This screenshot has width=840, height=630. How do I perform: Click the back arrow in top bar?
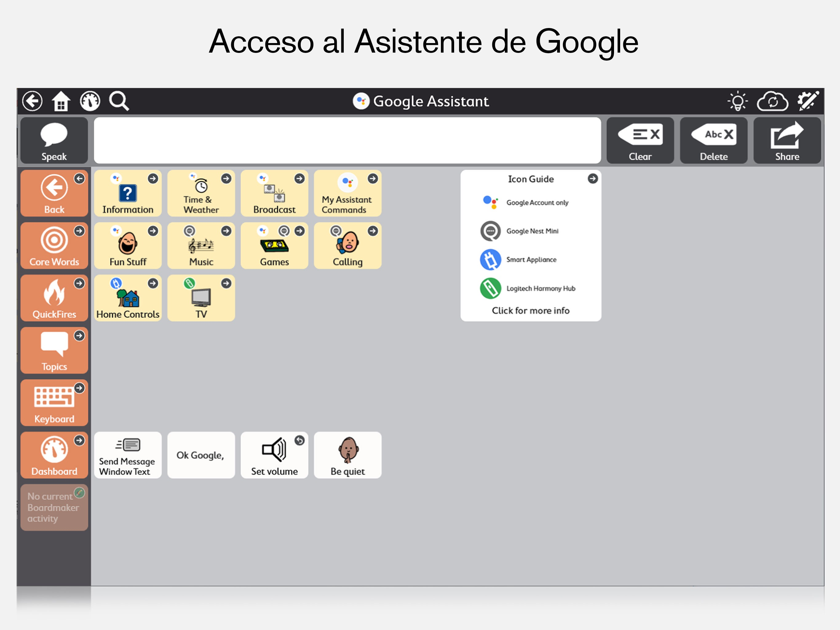32,101
